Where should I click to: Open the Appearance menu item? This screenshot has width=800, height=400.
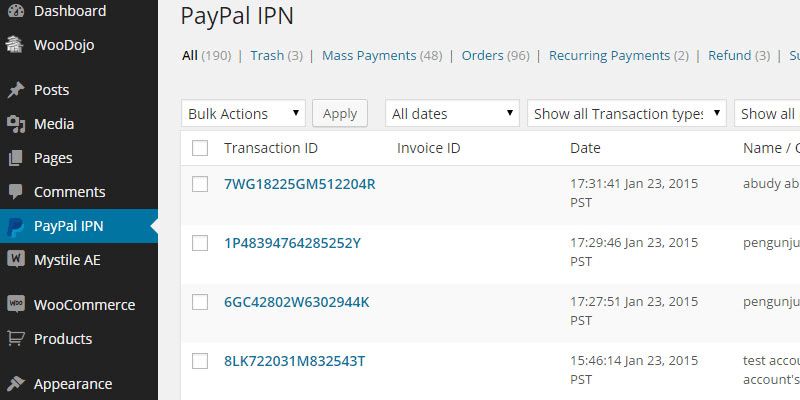click(x=72, y=384)
